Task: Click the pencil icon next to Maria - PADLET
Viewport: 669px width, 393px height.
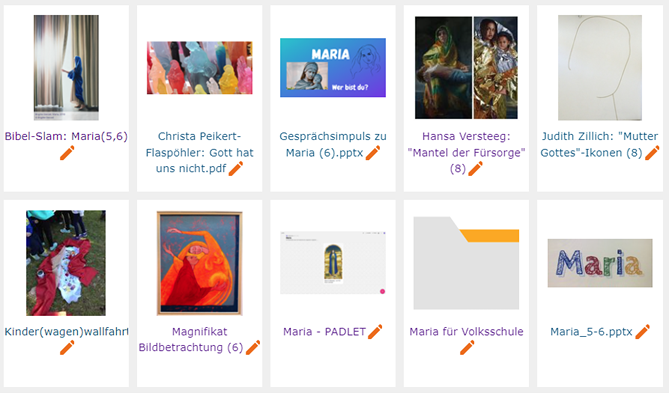Action: coord(375,332)
